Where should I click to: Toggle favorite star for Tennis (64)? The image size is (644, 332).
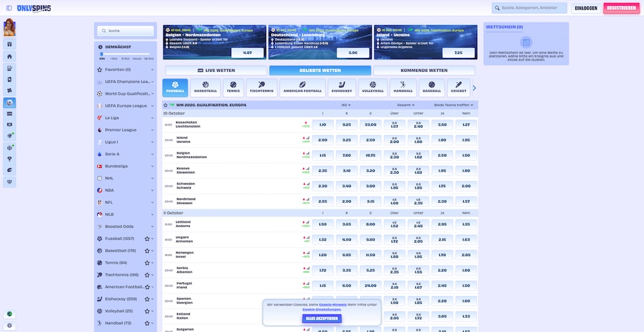pyautogui.click(x=147, y=263)
